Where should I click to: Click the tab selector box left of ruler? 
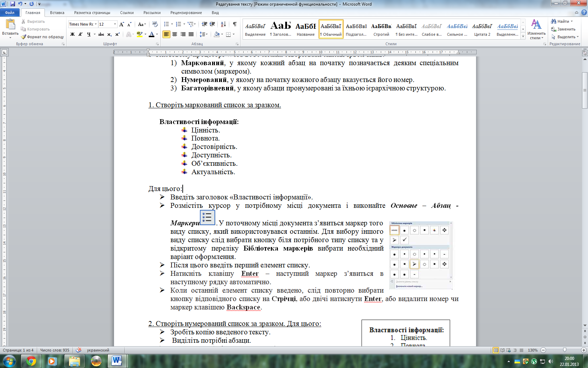pos(5,52)
